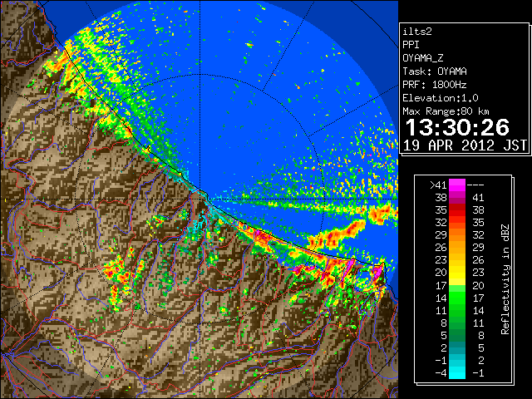
Task: Click the 'Reflectivity in dBZ' axis label
Action: coord(505,279)
